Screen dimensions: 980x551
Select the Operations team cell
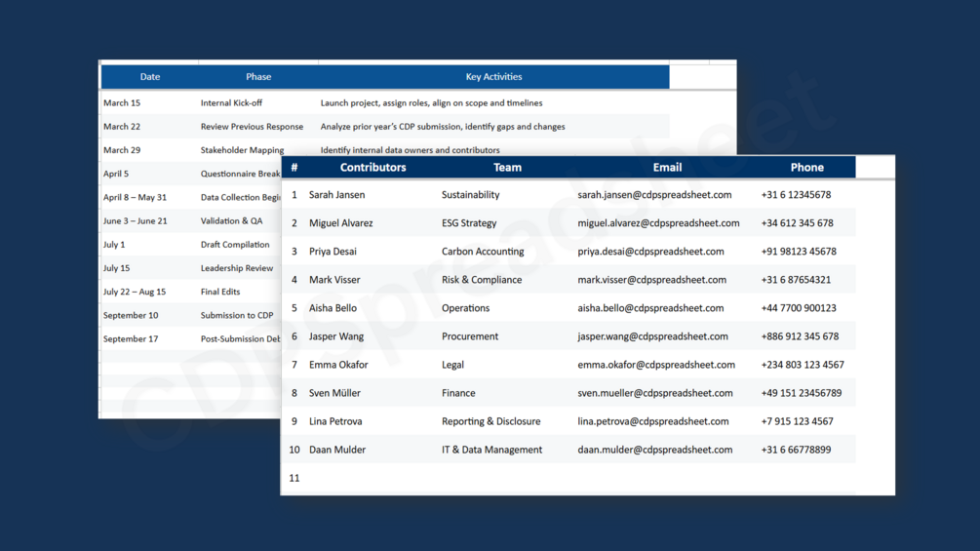tap(466, 308)
